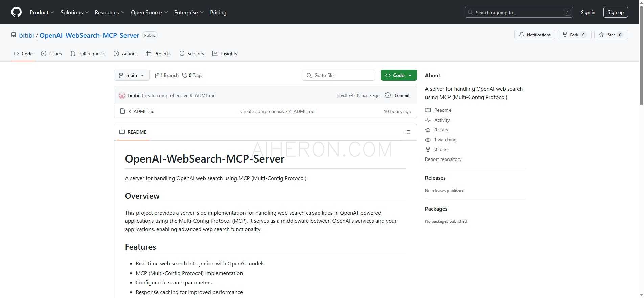The width and height of the screenshot is (644, 298).
Task: Click the Overview heading in the README
Action: tap(142, 196)
